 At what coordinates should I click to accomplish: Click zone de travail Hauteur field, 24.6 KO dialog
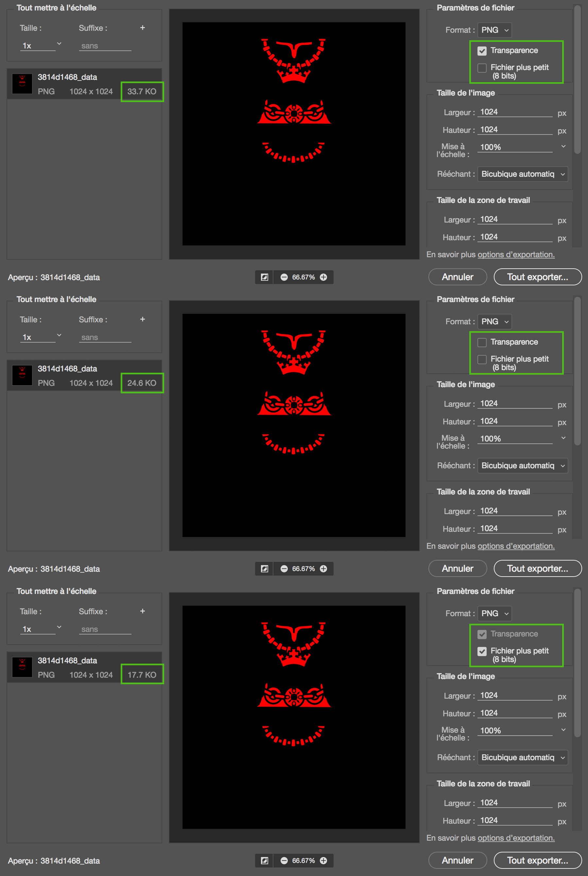pos(515,528)
